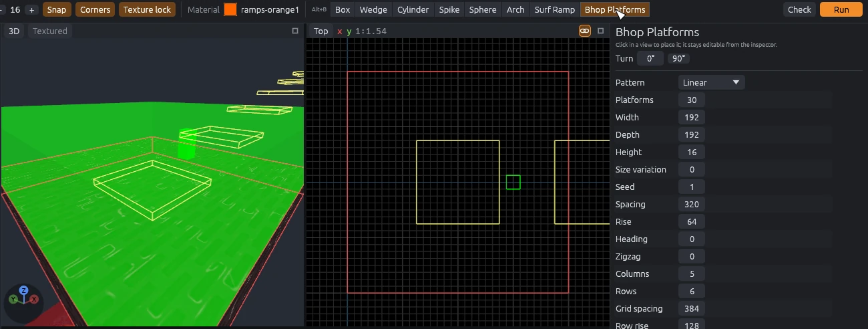Viewport: 868px width, 329px height.
Task: Click the Size variation label
Action: [x=640, y=169]
